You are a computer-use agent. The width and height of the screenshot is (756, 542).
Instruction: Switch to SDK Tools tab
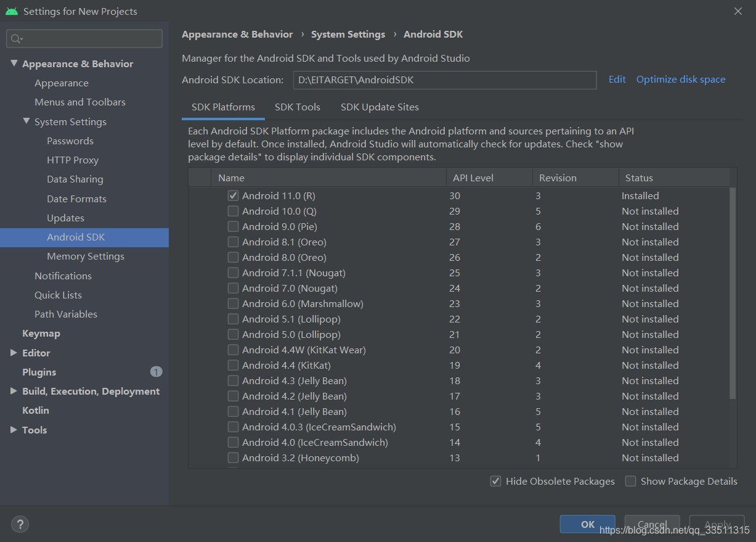click(298, 107)
